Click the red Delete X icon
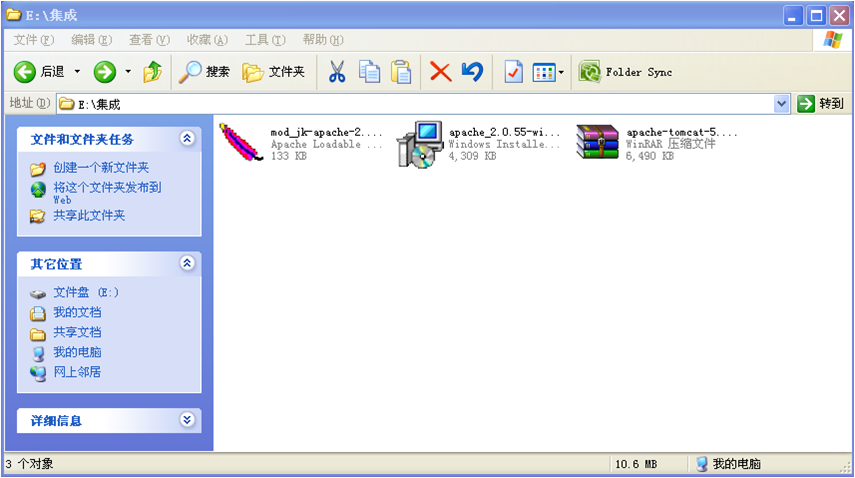The width and height of the screenshot is (855, 478). click(440, 71)
